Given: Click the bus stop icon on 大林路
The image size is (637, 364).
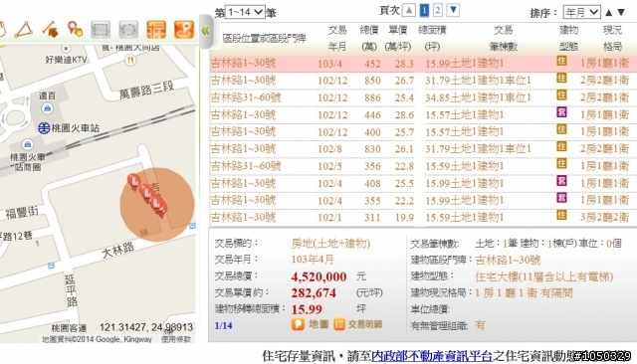Looking at the screenshot, I should tap(51, 266).
